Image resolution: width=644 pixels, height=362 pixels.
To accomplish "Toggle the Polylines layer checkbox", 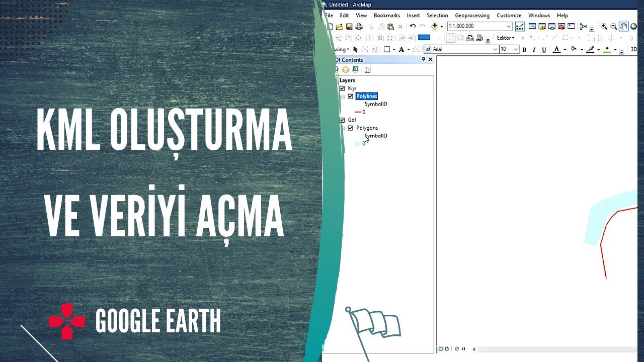I will (350, 97).
